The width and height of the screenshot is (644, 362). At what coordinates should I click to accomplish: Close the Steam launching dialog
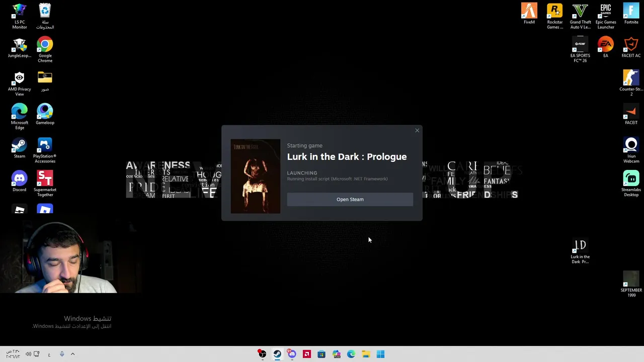[x=417, y=131]
